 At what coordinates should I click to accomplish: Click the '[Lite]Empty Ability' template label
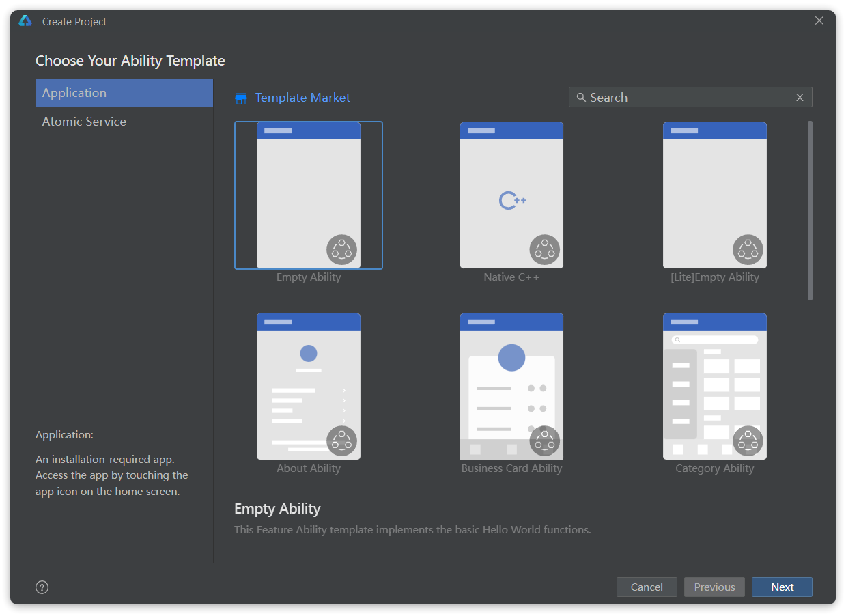coord(715,277)
